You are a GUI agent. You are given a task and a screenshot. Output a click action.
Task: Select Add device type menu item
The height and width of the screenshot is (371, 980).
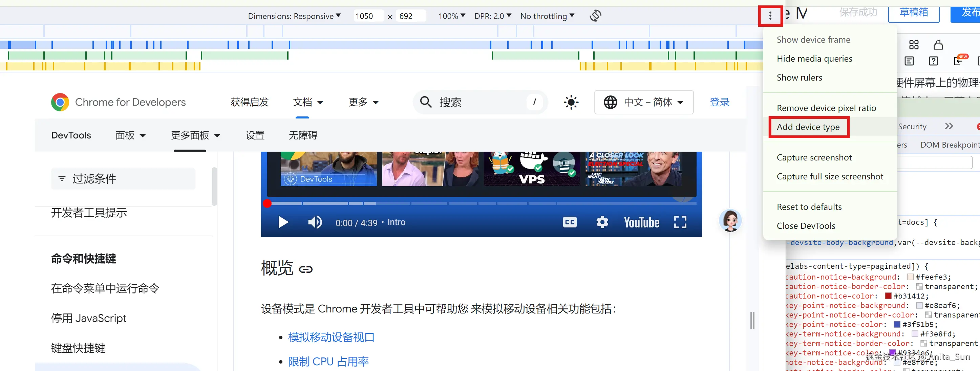[x=808, y=127]
